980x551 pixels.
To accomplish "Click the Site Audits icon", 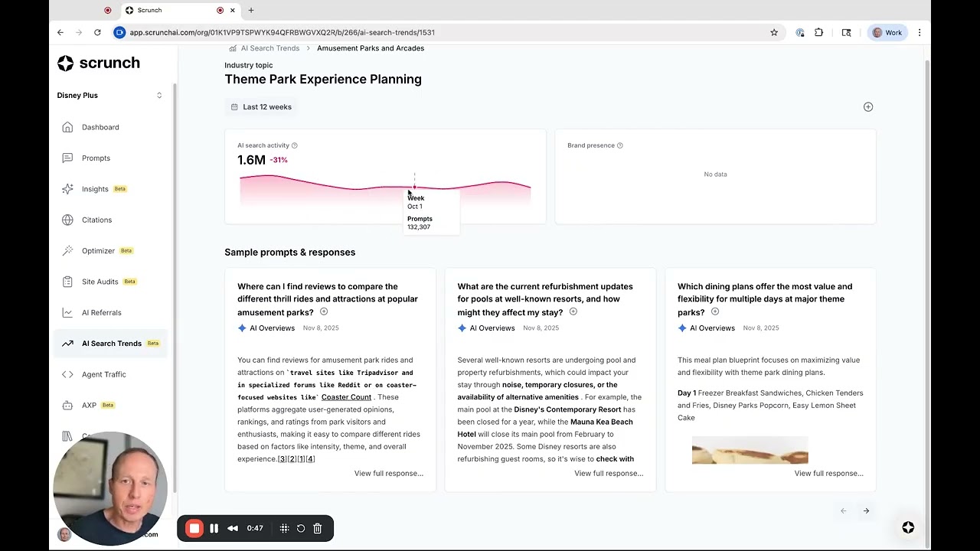I will click(x=67, y=282).
